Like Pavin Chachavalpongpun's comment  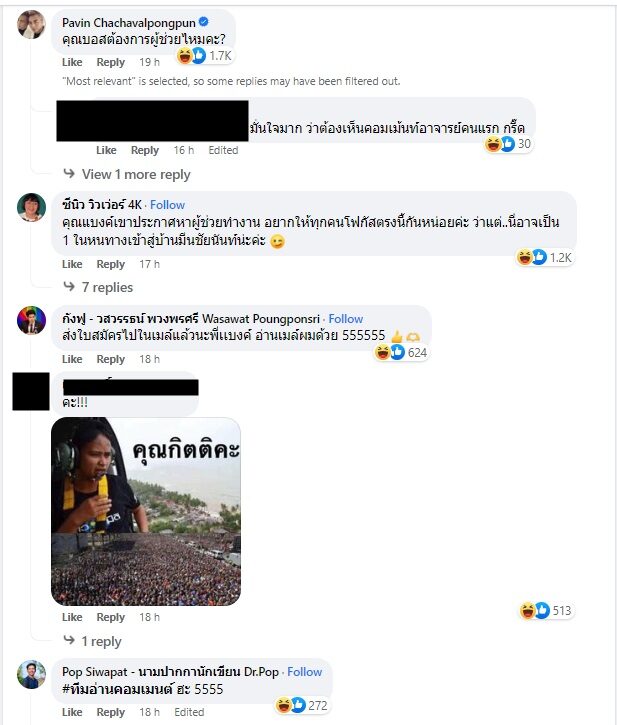(x=72, y=62)
